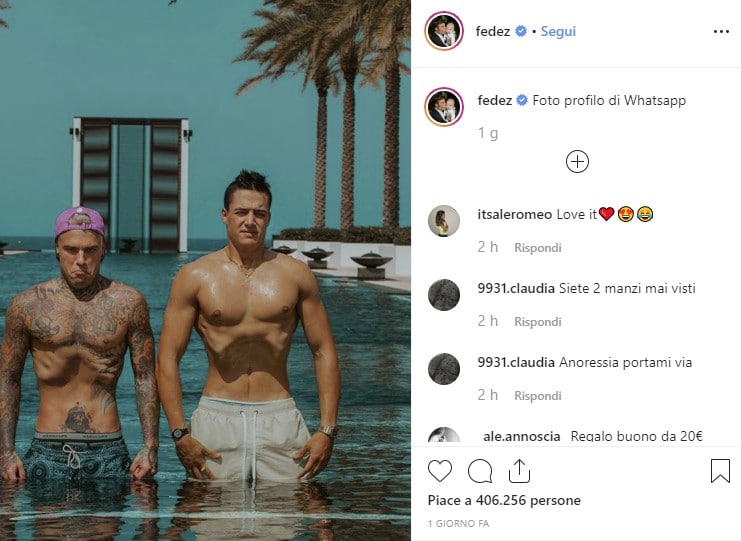
Task: Save the post with the bookmark icon
Action: click(720, 471)
